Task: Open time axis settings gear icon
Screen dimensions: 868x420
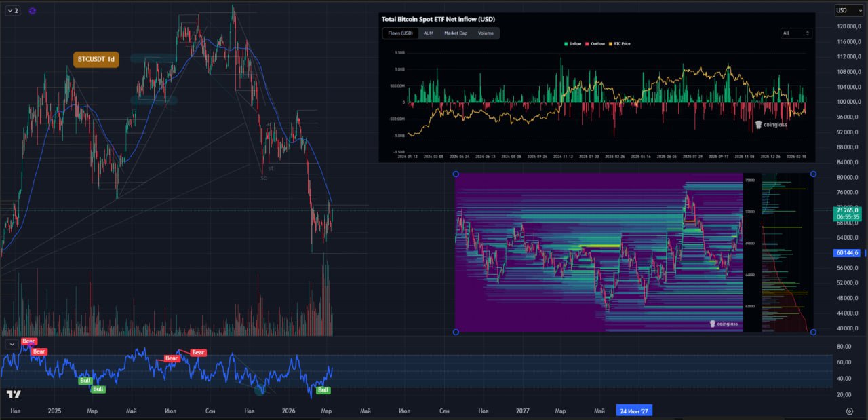Action: click(849, 411)
